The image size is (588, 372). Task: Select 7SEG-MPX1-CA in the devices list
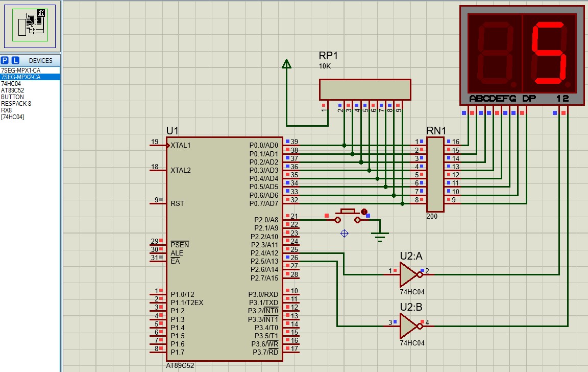[20, 71]
